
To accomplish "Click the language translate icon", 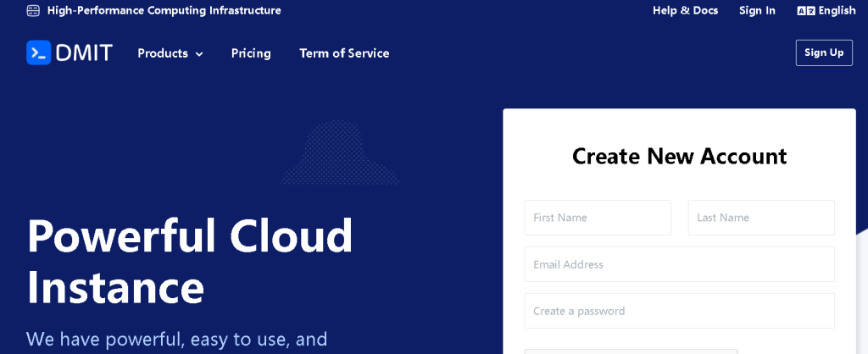I will [805, 11].
